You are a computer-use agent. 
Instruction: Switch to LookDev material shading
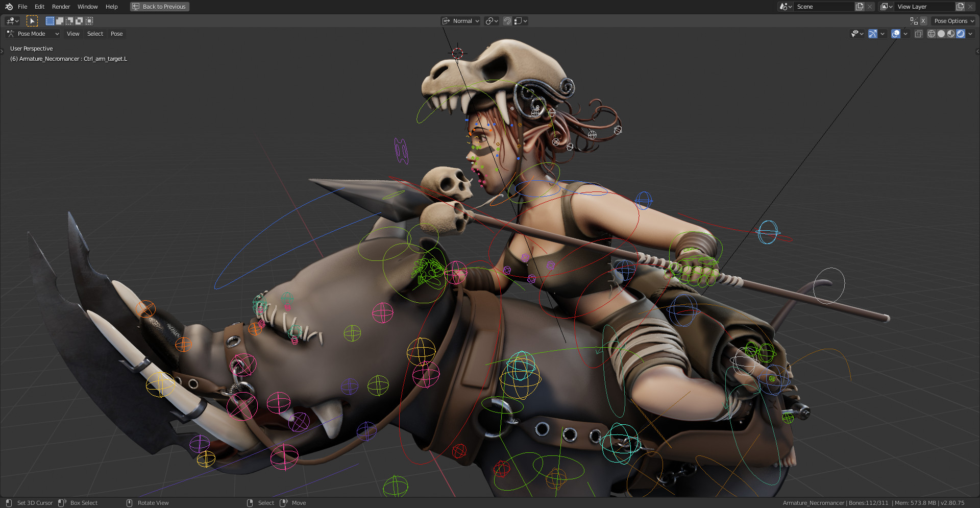951,34
